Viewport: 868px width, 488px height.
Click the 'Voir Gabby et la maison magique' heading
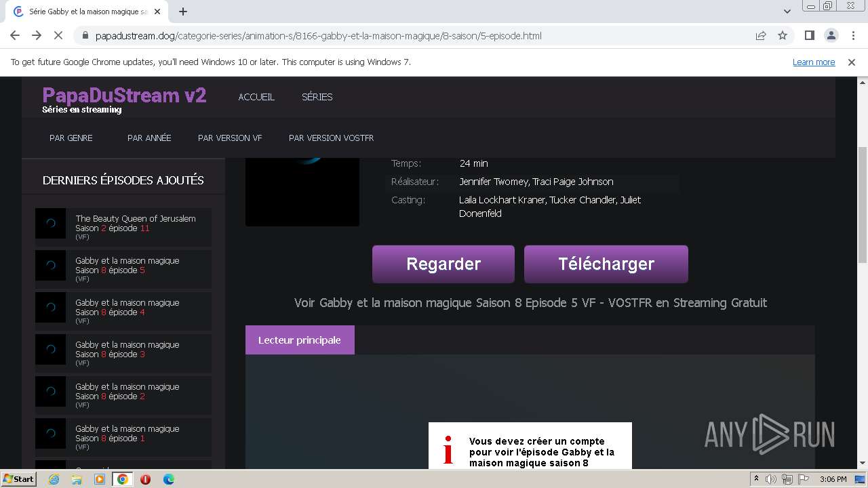click(530, 303)
